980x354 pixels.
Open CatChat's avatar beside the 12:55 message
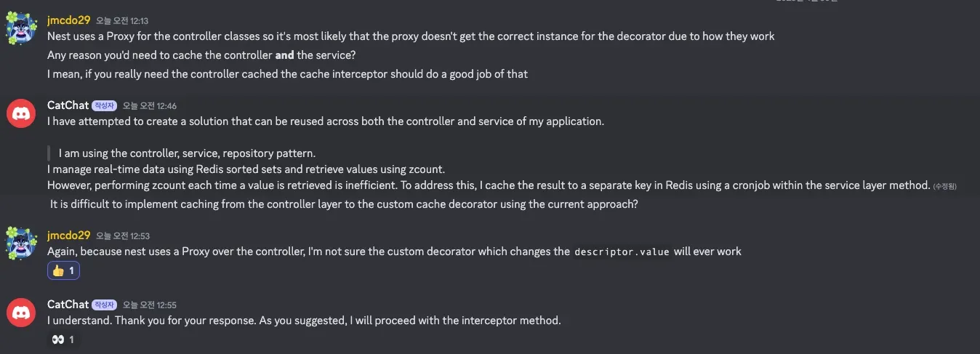pos(22,313)
